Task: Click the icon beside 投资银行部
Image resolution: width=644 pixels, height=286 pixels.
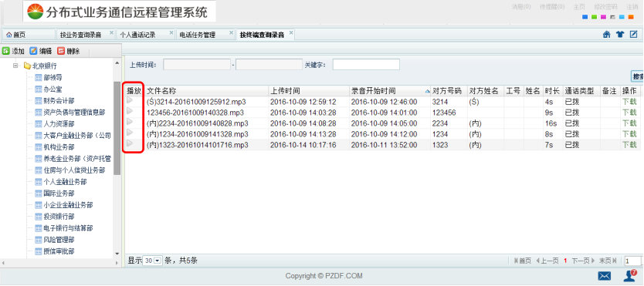Action: pyautogui.click(x=39, y=217)
